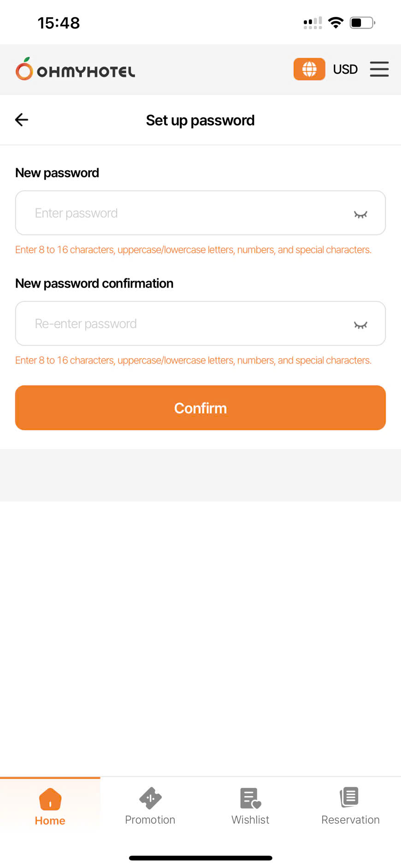Switch to the Home tab
The width and height of the screenshot is (401, 868).
(x=50, y=821)
